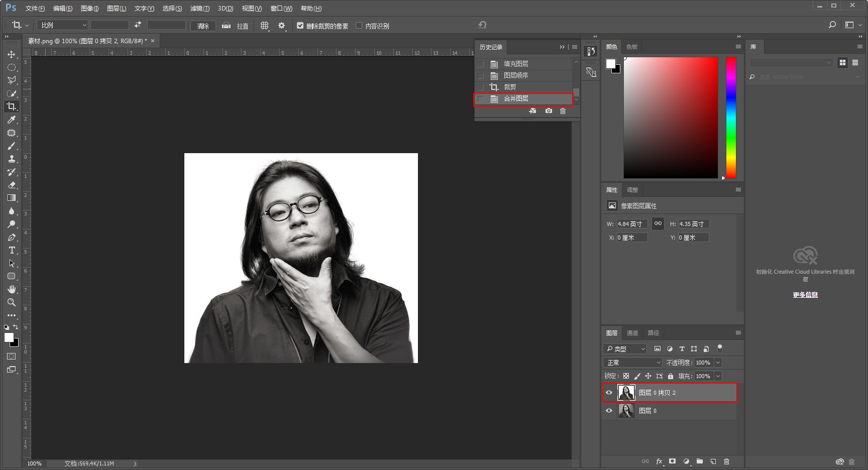Hide layer 图层 0
This screenshot has width=868, height=470.
pos(609,411)
